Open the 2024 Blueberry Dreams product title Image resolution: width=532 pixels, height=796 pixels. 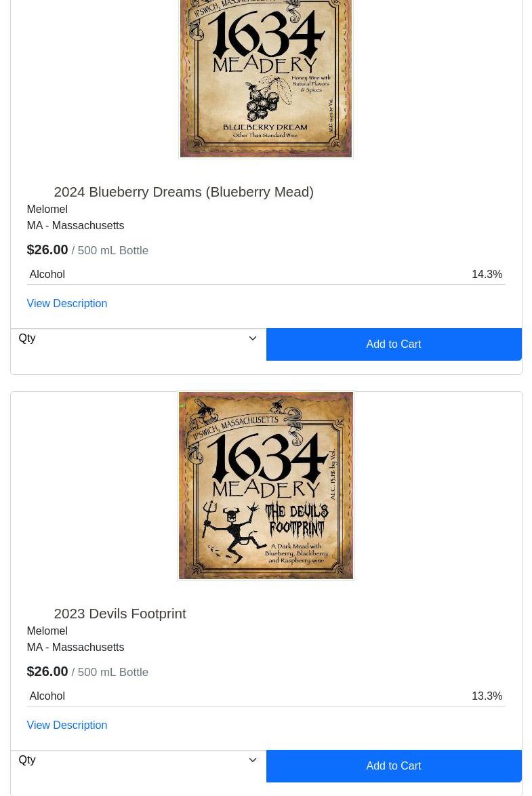pos(184,192)
